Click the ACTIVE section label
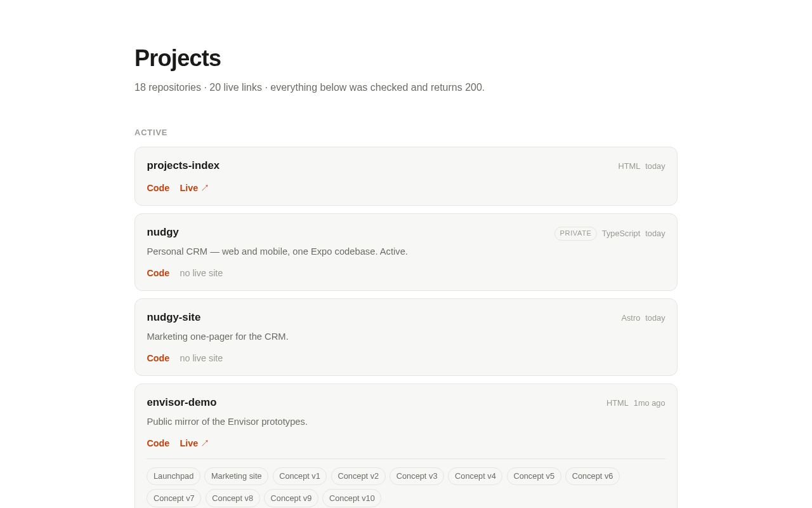 (x=151, y=133)
